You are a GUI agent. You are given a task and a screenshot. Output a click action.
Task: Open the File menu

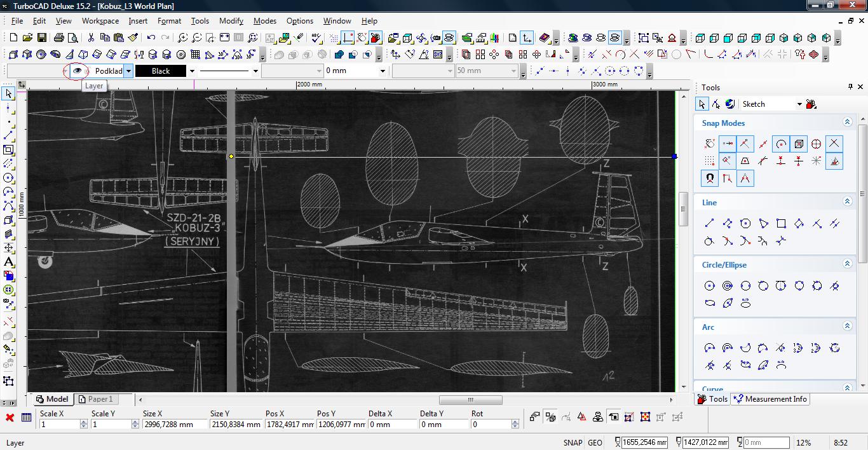17,21
